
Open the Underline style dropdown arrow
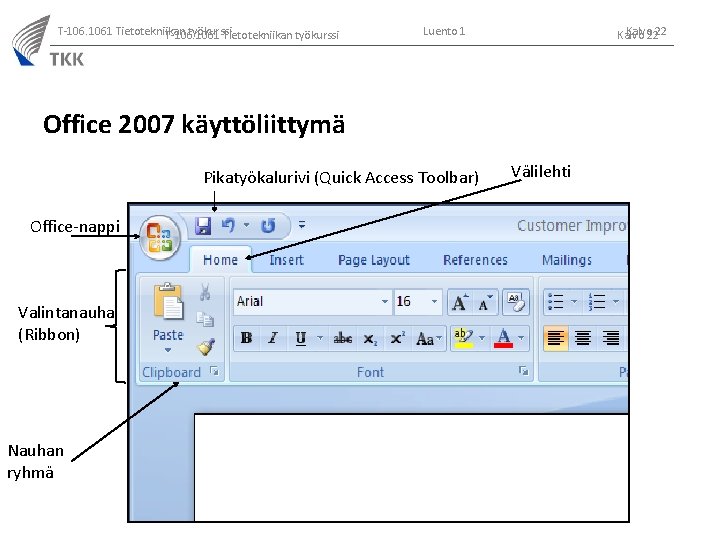[x=320, y=338]
